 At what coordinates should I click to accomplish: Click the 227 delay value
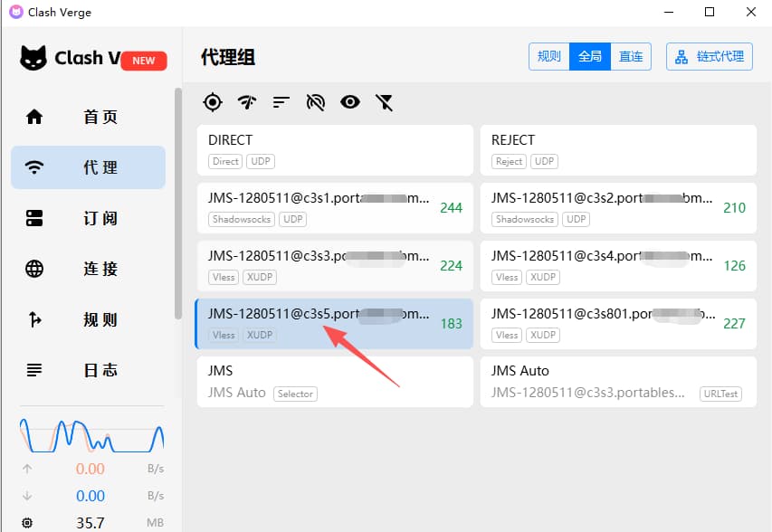[x=734, y=324]
